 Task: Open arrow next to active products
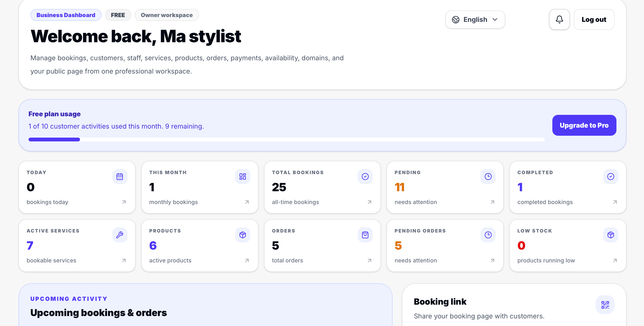click(247, 261)
